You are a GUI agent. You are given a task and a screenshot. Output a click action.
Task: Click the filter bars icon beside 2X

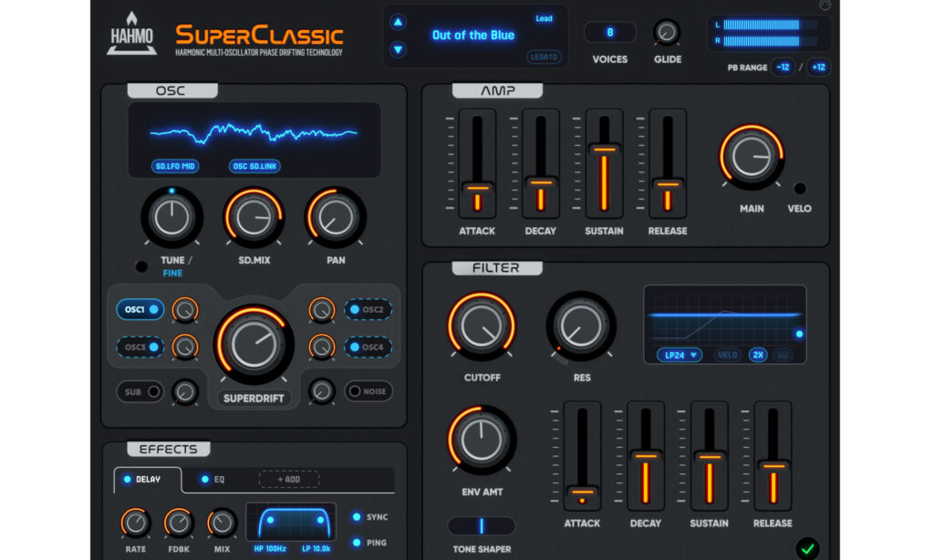pos(784,355)
